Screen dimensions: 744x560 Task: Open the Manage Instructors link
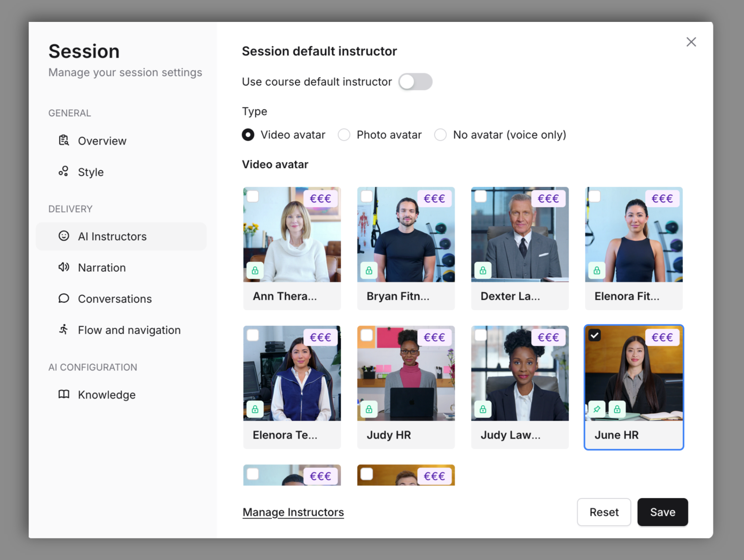[x=293, y=512]
